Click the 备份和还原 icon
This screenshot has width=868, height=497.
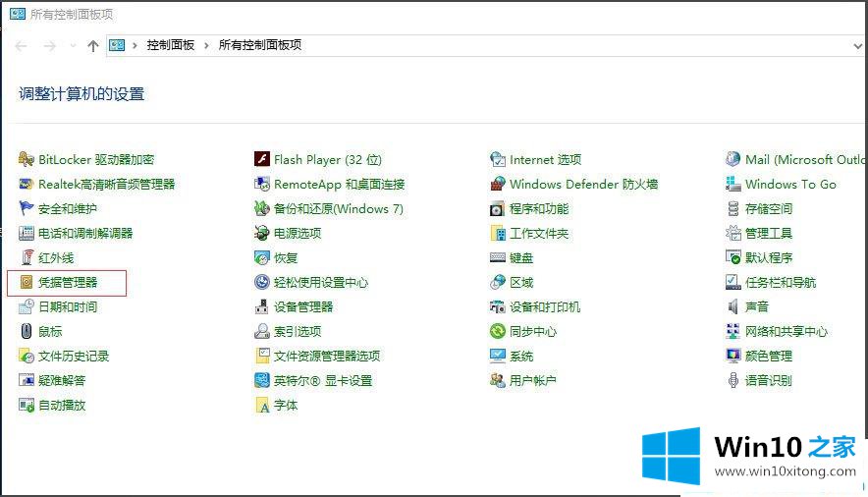pos(262,208)
